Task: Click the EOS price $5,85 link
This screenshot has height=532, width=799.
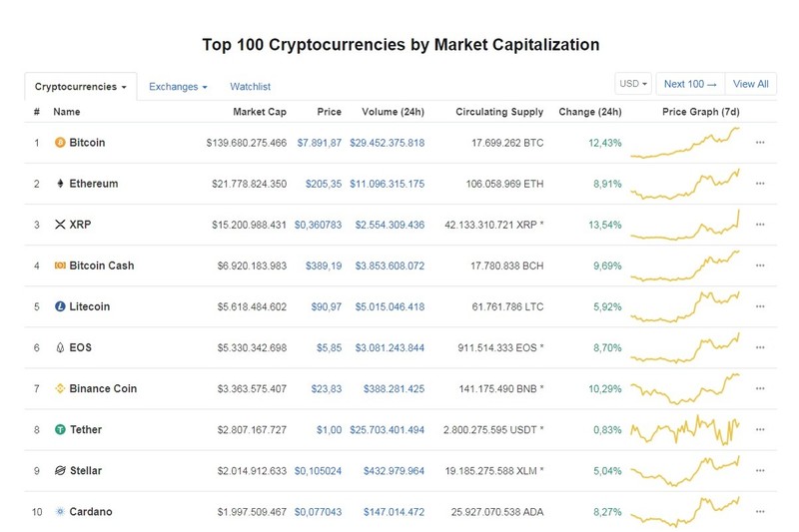Action: 330,347
